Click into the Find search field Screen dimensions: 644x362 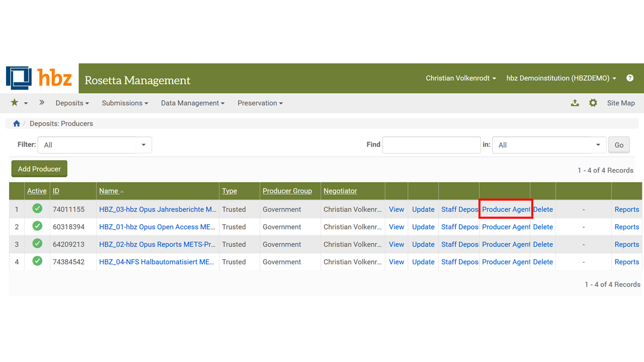tap(431, 145)
